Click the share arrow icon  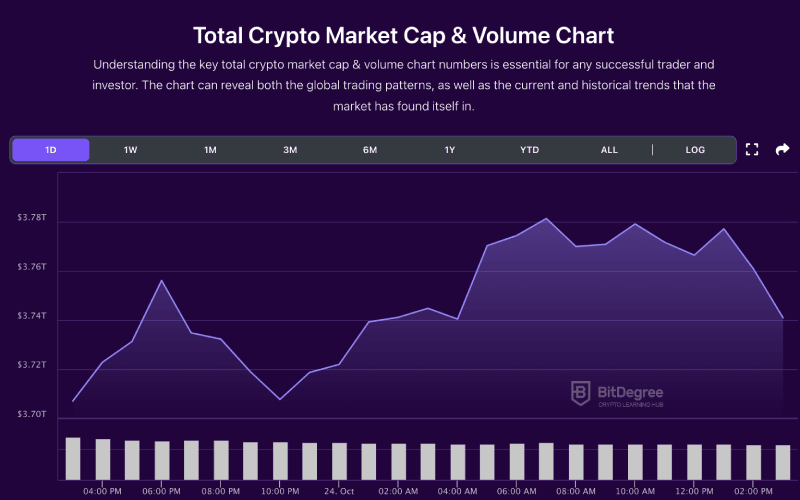783,150
